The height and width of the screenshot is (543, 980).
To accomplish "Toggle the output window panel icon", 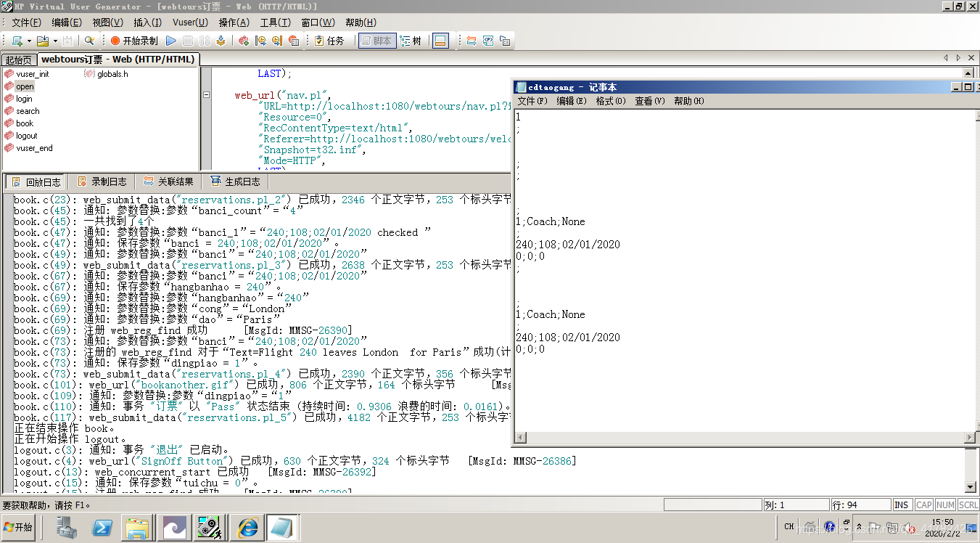I will [x=440, y=41].
